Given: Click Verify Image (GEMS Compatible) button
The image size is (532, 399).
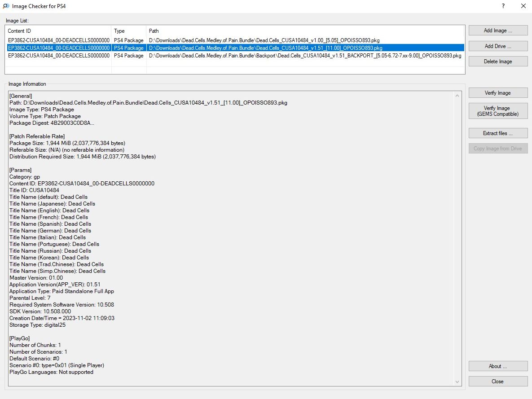Looking at the screenshot, I should (498, 111).
